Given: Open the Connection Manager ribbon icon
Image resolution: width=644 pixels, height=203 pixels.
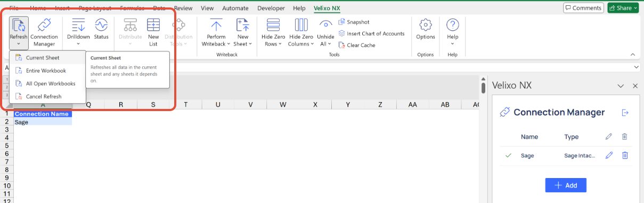Looking at the screenshot, I should [44, 32].
